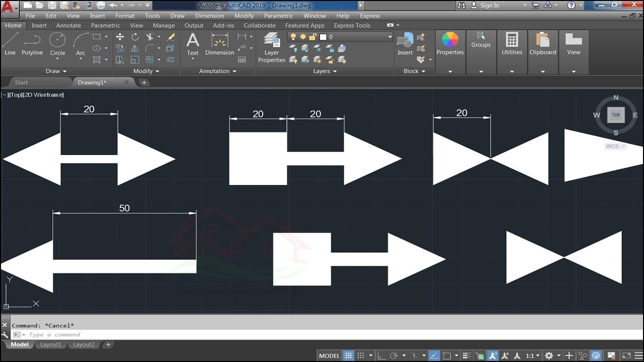Screen dimensions: 644x362
Task: Open the WCS coordinate system dropdown
Action: 616,146
